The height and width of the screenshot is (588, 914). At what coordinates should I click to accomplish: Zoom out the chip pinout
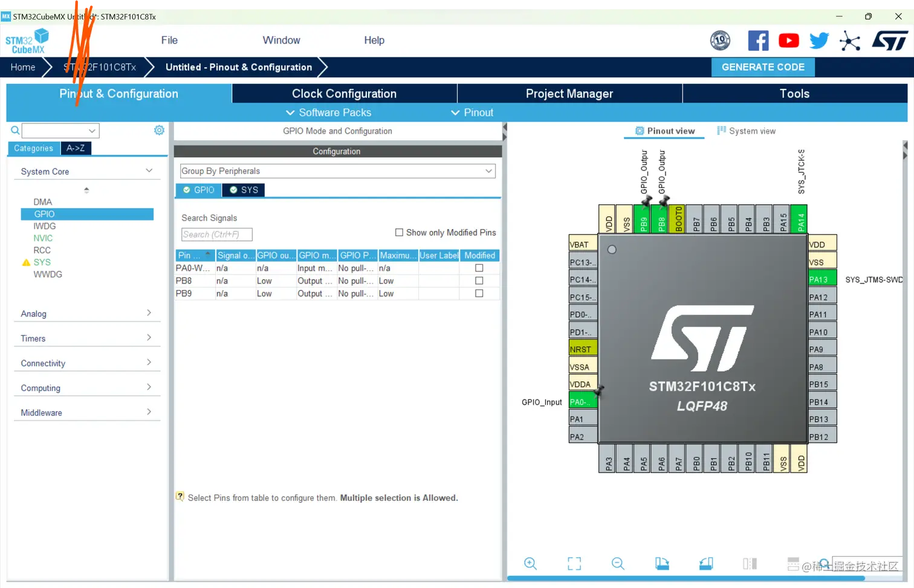coord(618,563)
